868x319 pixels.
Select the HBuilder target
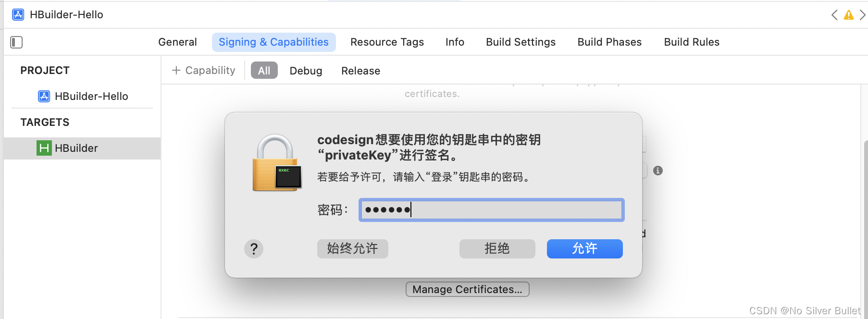coord(82,148)
